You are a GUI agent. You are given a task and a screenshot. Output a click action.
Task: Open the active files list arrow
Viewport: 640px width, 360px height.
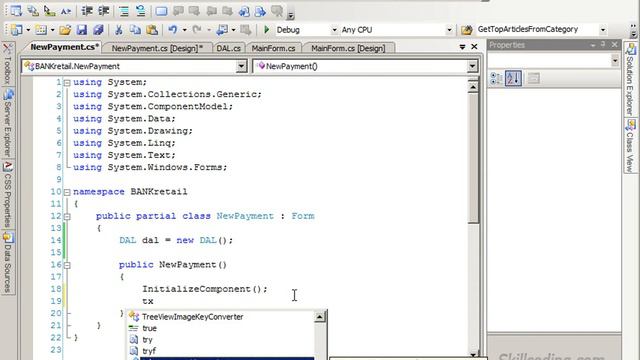pos(462,47)
